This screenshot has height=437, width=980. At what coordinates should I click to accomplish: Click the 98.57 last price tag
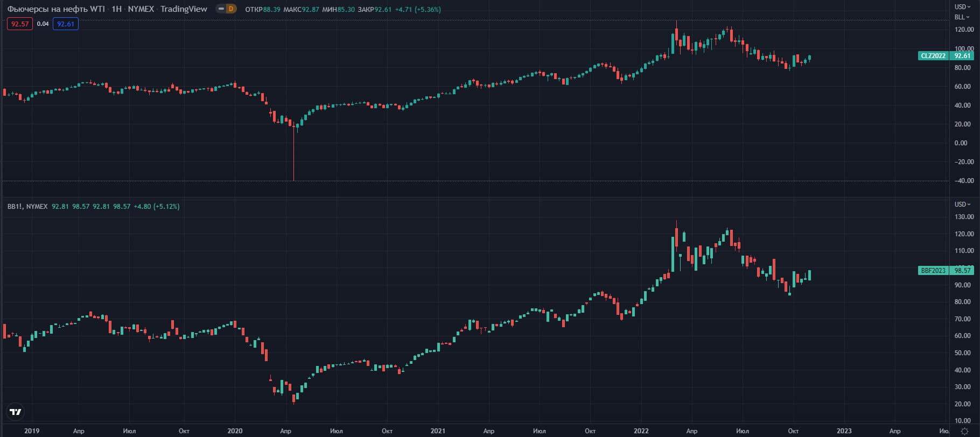[x=962, y=270]
